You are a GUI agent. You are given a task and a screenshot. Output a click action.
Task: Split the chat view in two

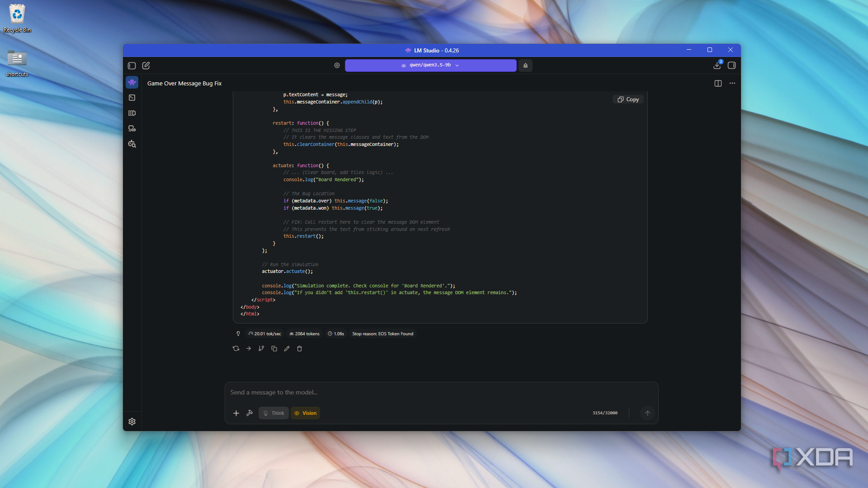(x=718, y=83)
